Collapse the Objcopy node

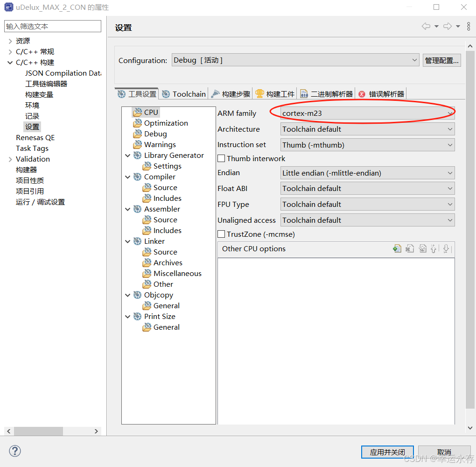coord(128,295)
